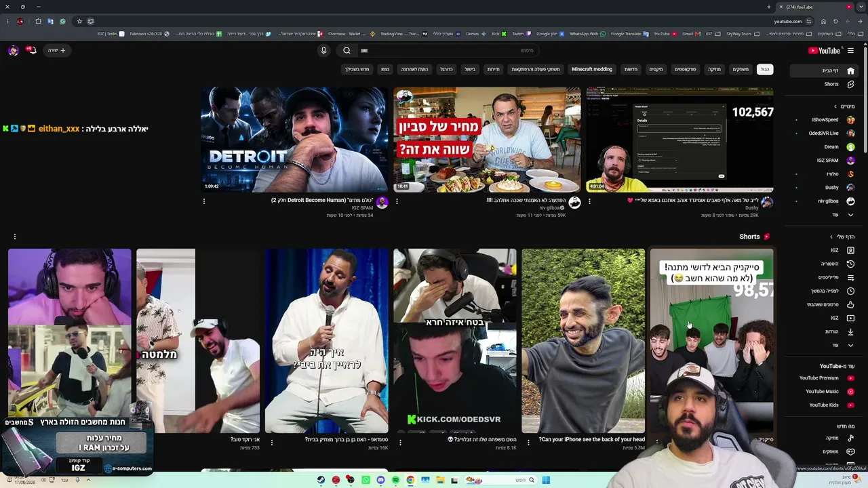Play the Detroit Become Human video thumbnail

[x=294, y=139]
